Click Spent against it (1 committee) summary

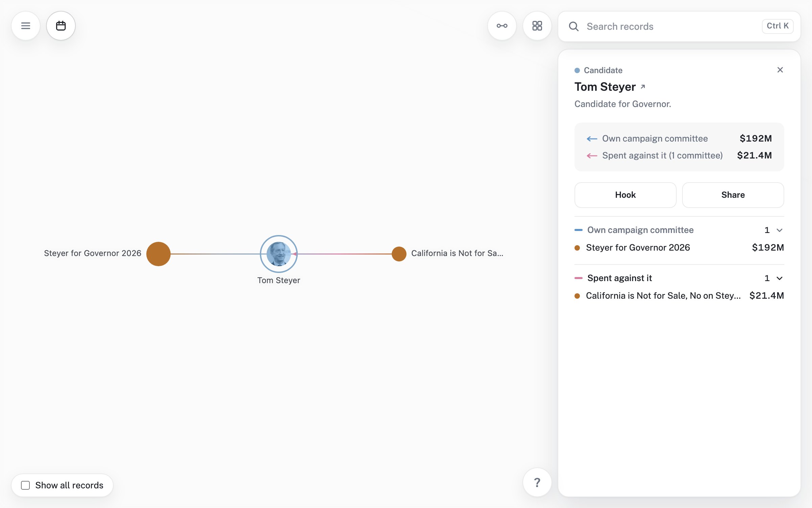tap(679, 155)
